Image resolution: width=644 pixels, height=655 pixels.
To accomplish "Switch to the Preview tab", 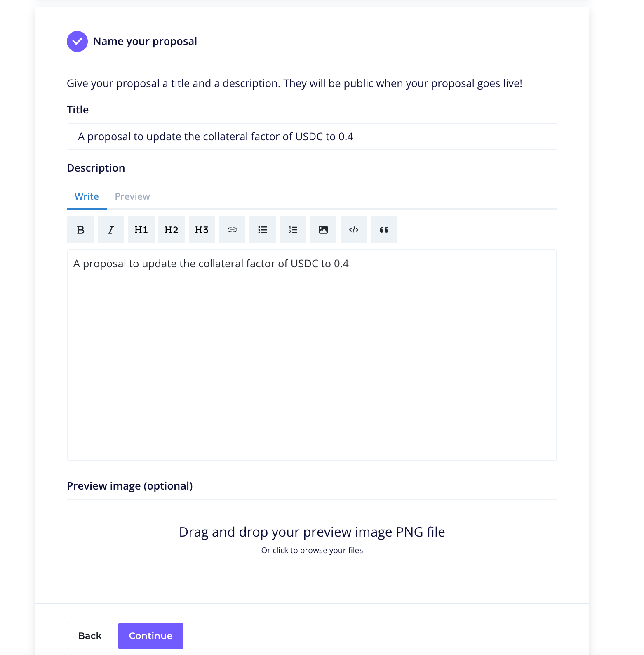I will coord(132,196).
